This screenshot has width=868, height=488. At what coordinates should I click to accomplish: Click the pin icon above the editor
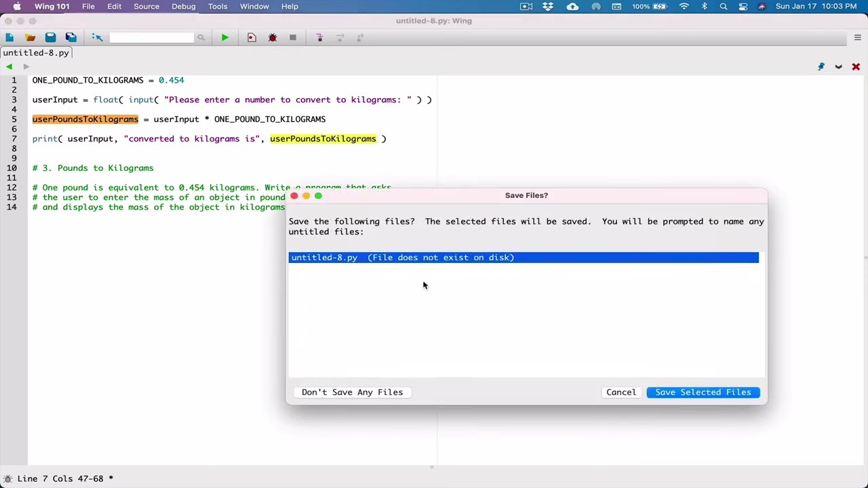pos(821,66)
